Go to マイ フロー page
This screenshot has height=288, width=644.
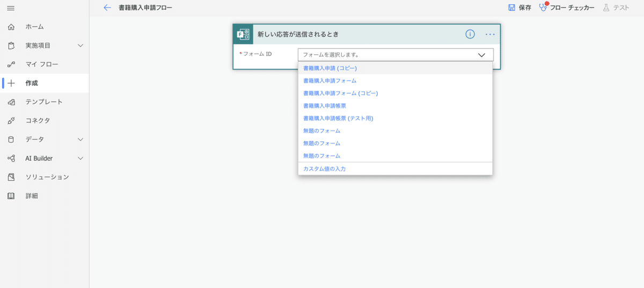(42, 64)
